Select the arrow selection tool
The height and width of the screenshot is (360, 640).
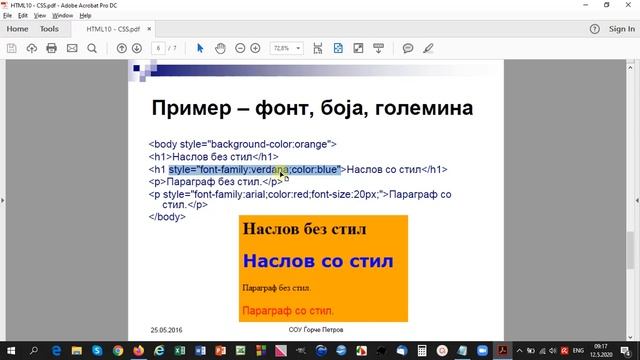click(200, 48)
